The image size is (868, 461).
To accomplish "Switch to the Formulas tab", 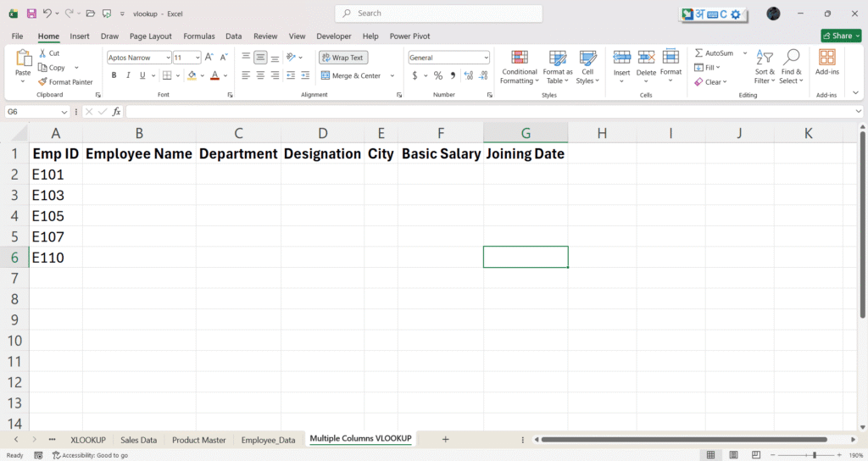I will pyautogui.click(x=198, y=36).
